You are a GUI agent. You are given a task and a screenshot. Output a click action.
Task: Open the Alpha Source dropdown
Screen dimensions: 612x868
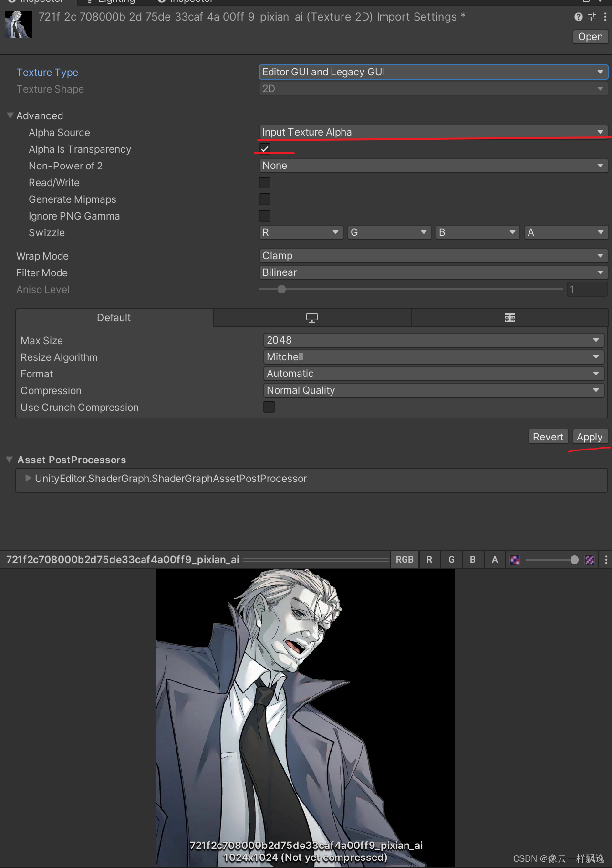coord(433,132)
